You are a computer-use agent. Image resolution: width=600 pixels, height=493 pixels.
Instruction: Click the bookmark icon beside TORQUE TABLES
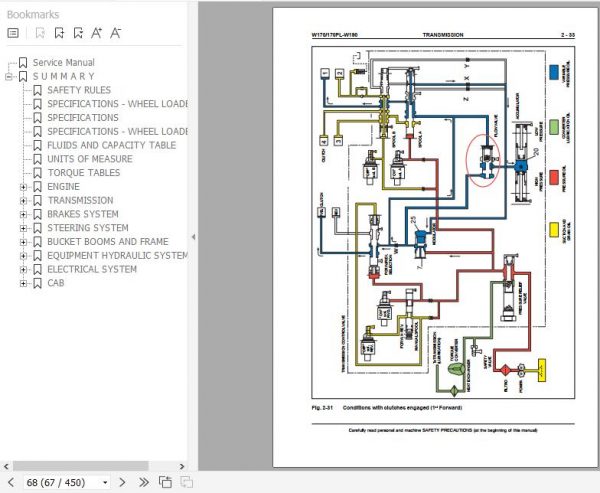coord(38,173)
